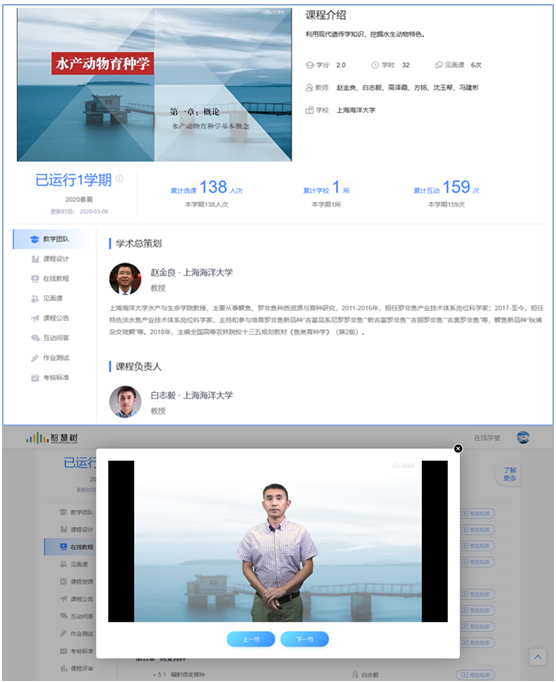Image resolution: width=556 pixels, height=682 pixels.
Task: Click 了解更多 bubble button
Action: (509, 474)
